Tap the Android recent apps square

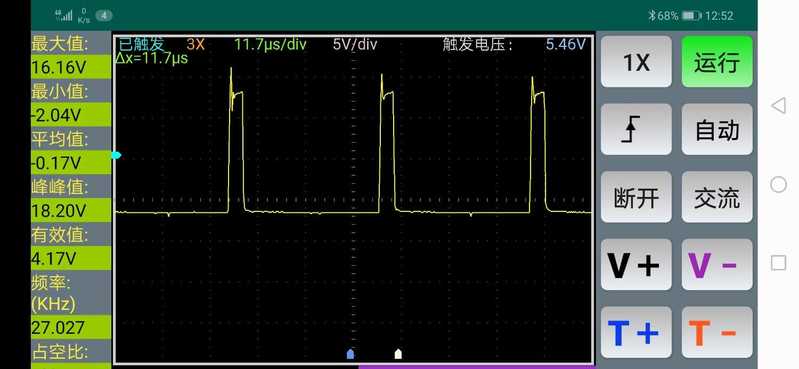778,262
